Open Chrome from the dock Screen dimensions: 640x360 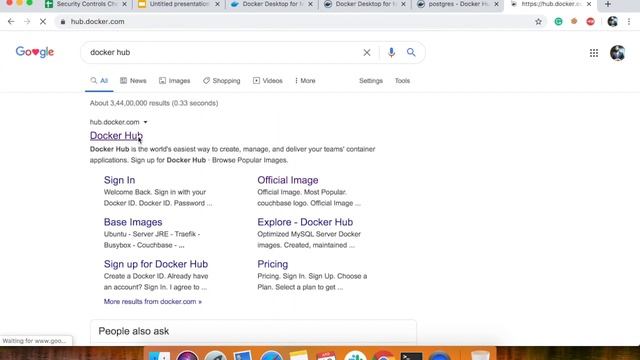click(383, 357)
